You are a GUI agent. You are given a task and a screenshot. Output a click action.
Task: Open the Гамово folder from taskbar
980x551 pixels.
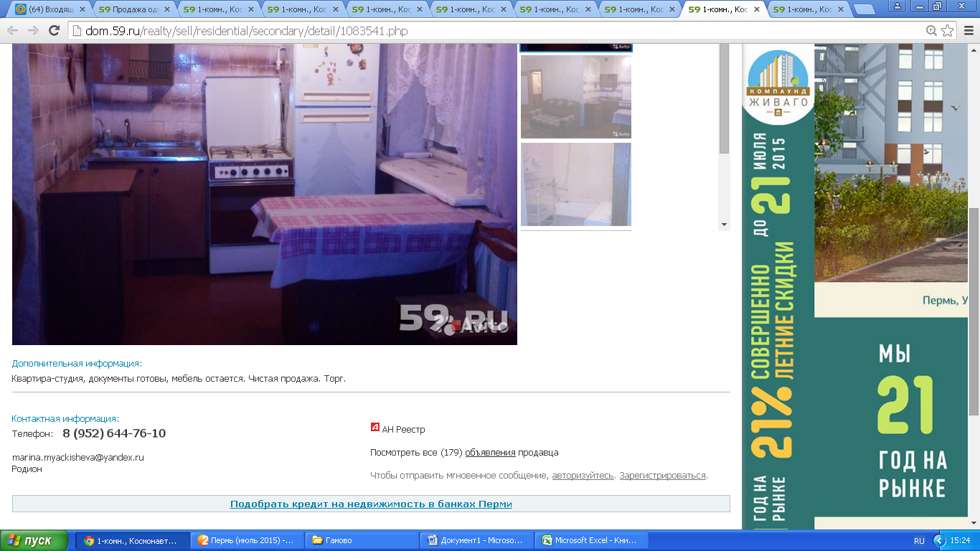coord(361,540)
